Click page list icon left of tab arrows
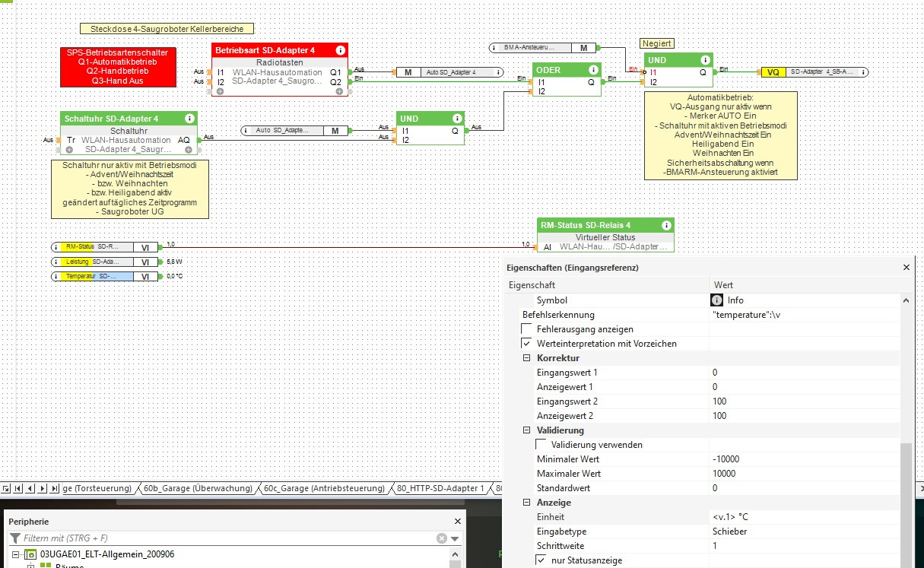 click(6, 488)
